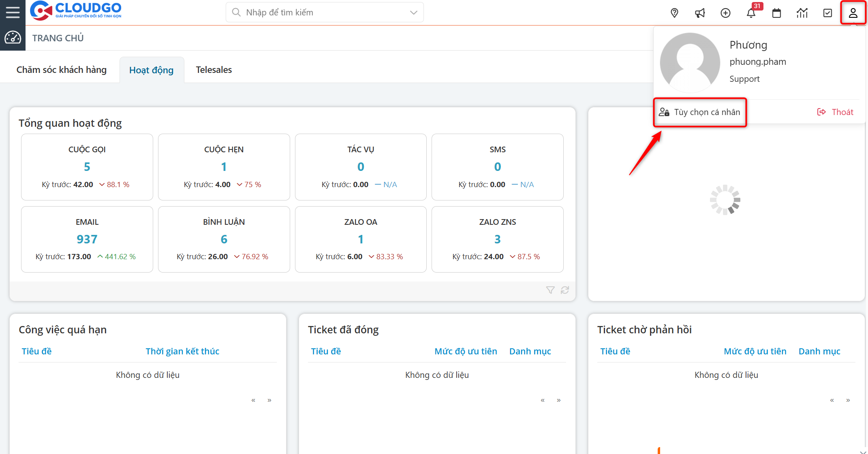Click the quick create plus icon
Image resolution: width=868 pixels, height=454 pixels.
[x=725, y=13]
